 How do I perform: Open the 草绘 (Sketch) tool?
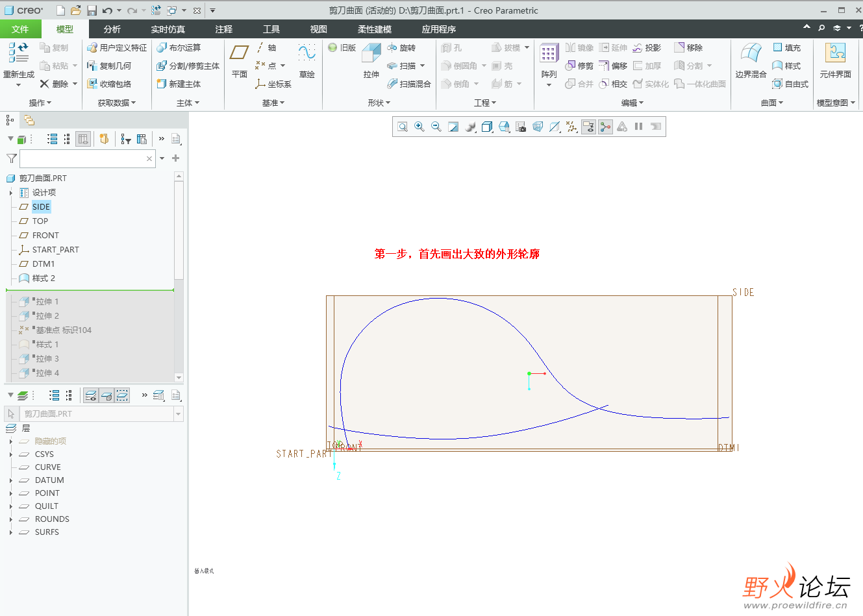tap(307, 61)
